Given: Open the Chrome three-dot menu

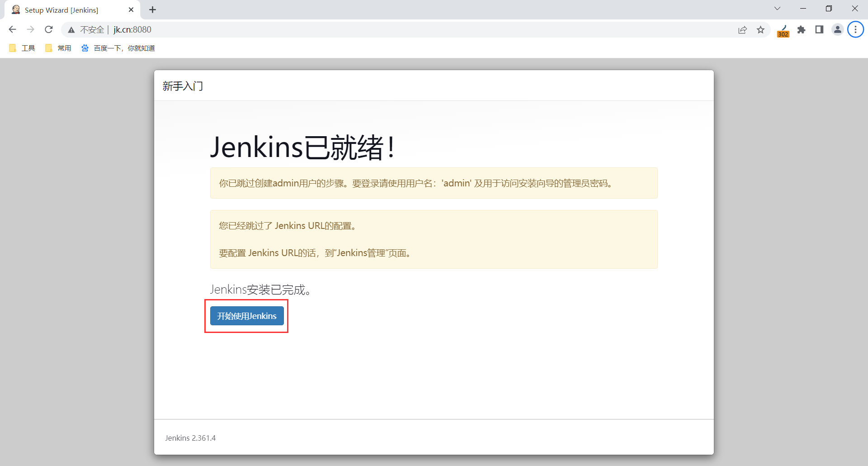Looking at the screenshot, I should (855, 30).
